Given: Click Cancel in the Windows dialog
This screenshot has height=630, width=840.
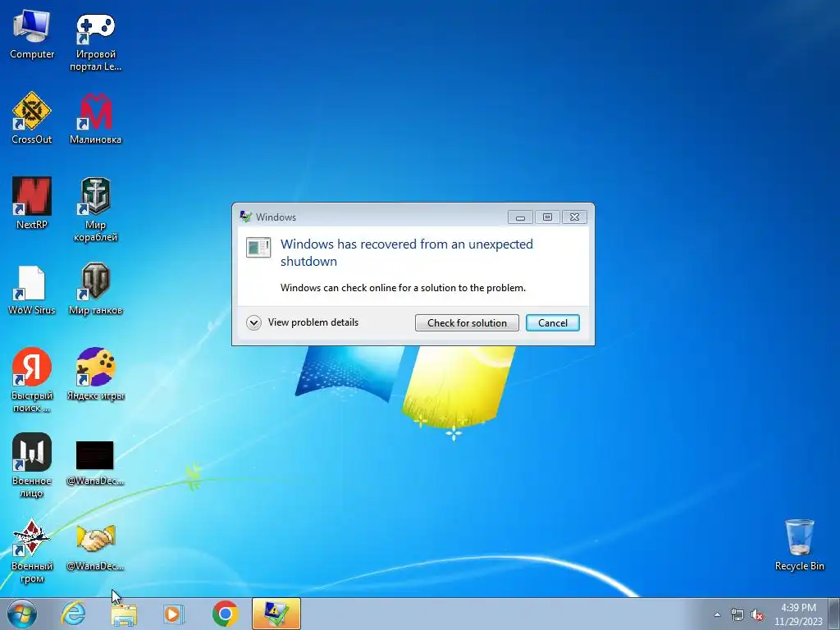Looking at the screenshot, I should click(x=552, y=322).
